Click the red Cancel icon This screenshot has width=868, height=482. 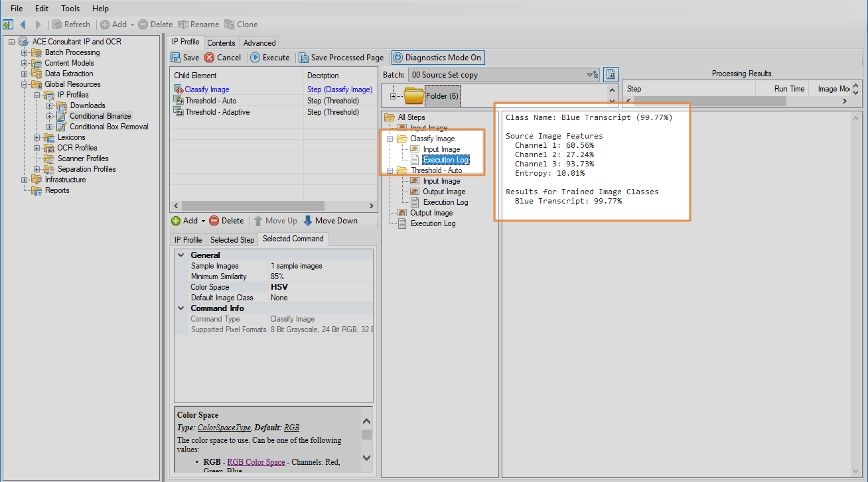click(210, 58)
